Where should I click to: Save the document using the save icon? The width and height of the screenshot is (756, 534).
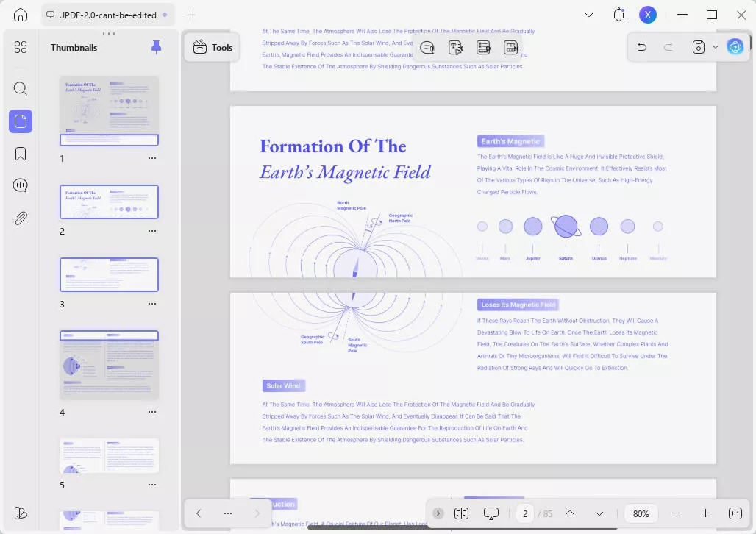696,46
